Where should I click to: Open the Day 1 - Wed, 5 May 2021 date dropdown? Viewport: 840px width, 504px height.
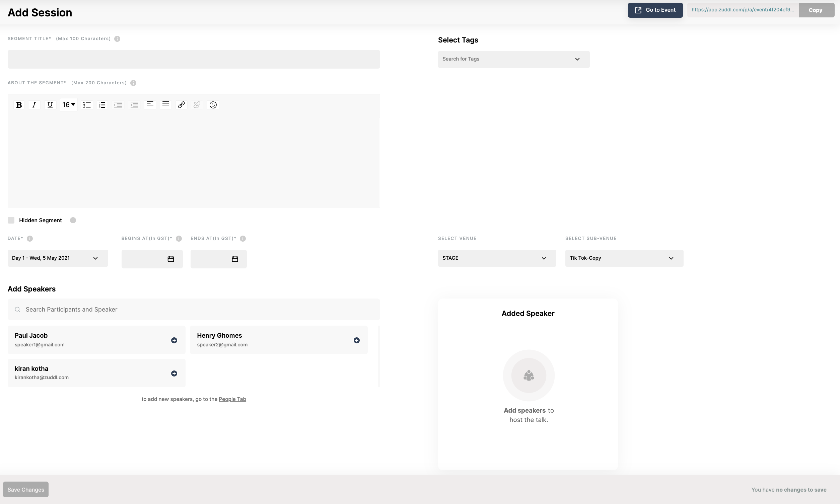pyautogui.click(x=58, y=258)
